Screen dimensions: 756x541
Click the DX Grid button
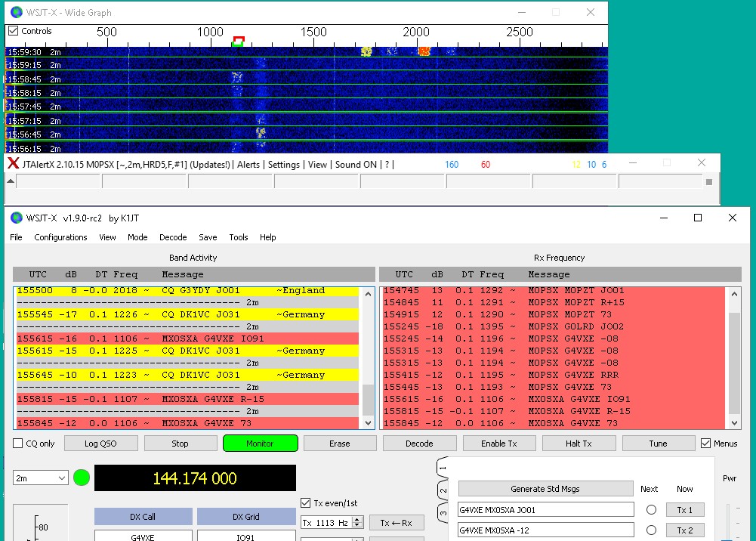246,516
